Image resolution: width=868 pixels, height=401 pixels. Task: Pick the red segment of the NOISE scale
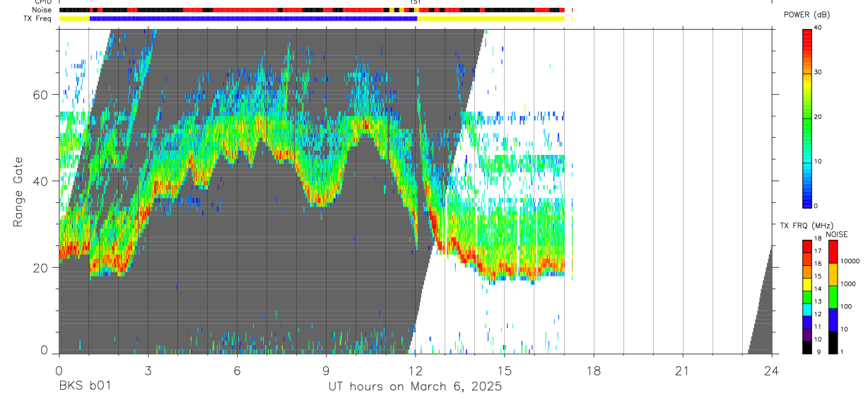click(x=833, y=252)
